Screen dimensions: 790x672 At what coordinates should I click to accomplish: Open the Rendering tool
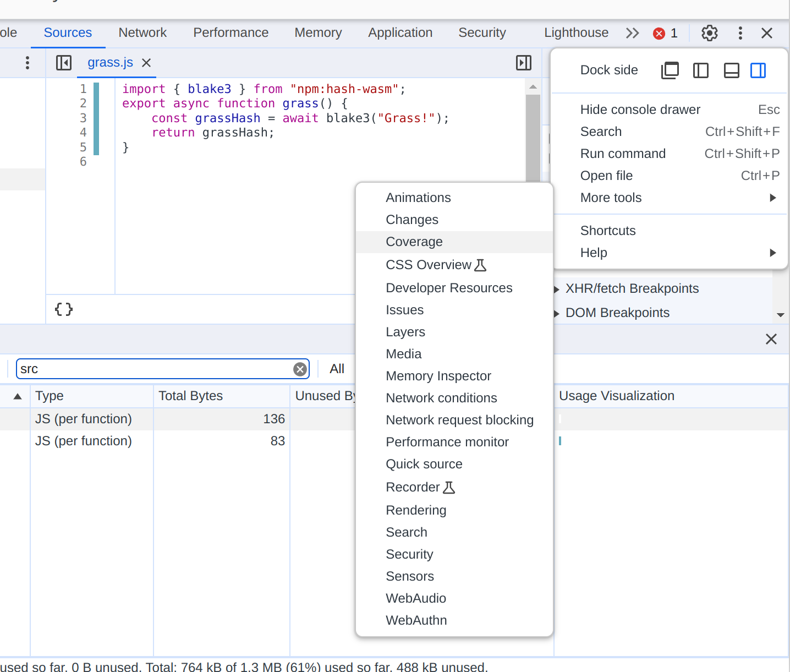pyautogui.click(x=454, y=510)
